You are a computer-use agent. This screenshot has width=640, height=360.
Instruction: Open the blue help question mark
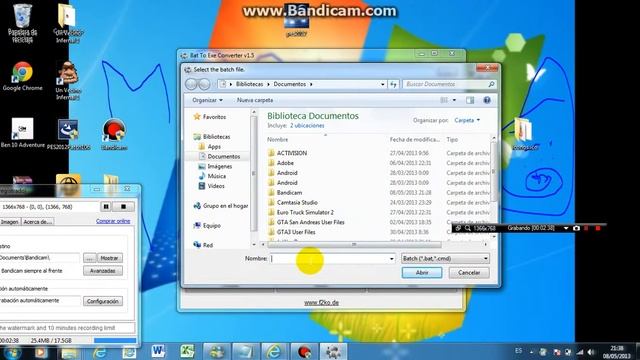(487, 100)
